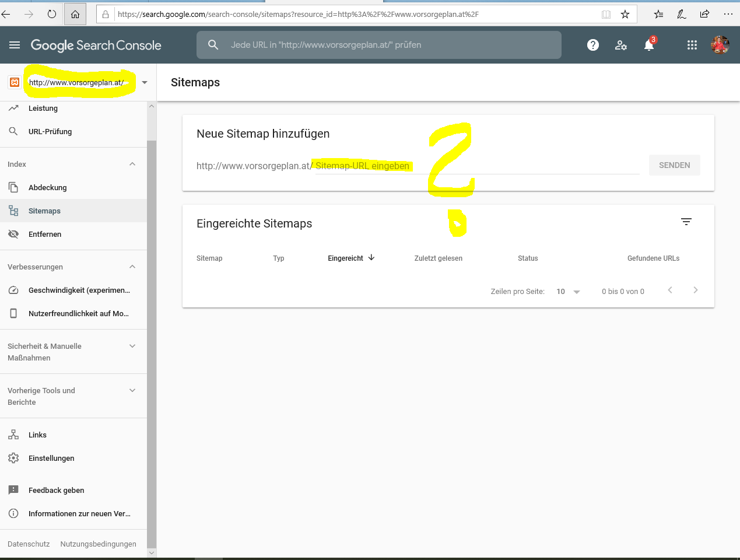Click the sidebar vertical scrollbar
Viewport: 740px width, 560px height.
pyautogui.click(x=152, y=344)
